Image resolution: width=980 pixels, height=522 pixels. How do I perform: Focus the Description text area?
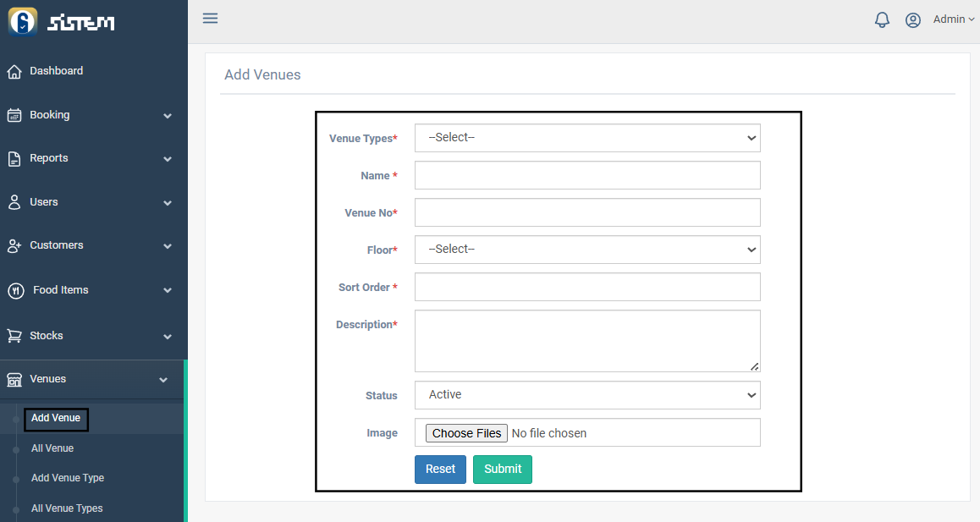pyautogui.click(x=587, y=341)
